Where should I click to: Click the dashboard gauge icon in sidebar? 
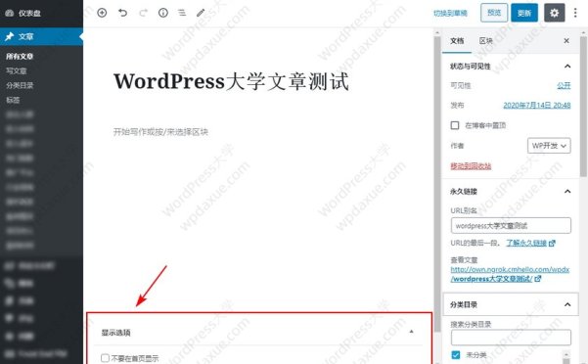pyautogui.click(x=10, y=13)
